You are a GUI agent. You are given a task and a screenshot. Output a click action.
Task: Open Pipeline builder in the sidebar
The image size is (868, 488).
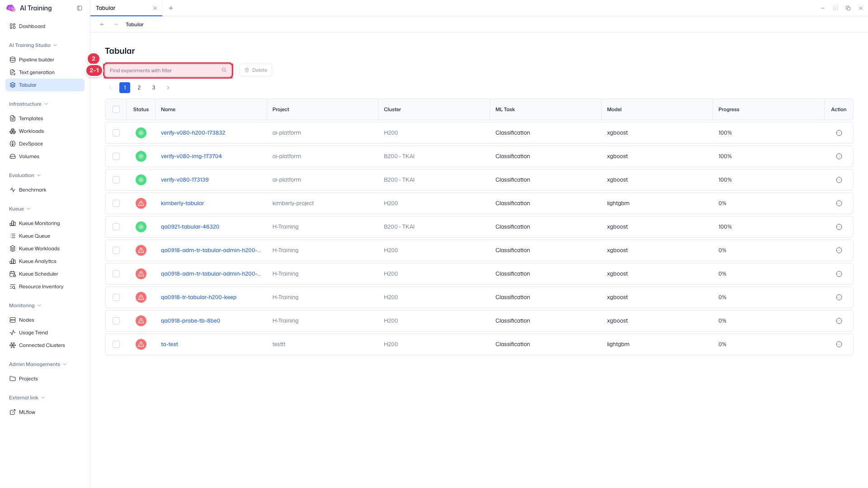point(45,60)
